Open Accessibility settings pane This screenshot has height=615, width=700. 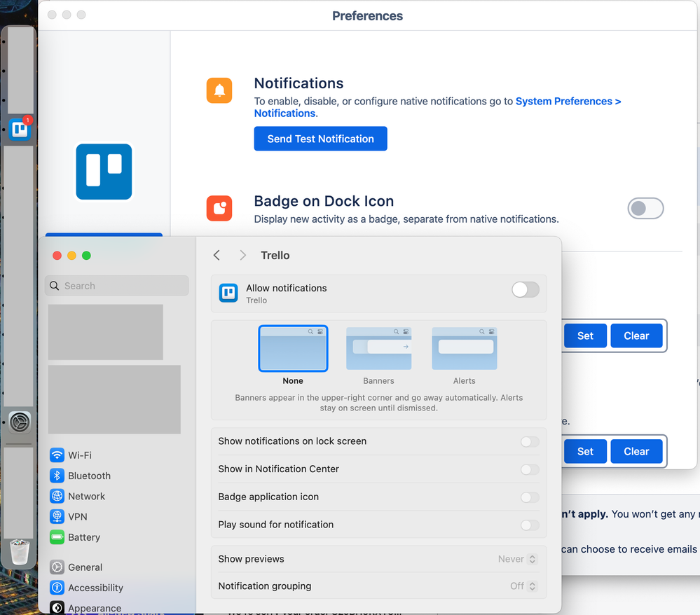[x=95, y=588]
